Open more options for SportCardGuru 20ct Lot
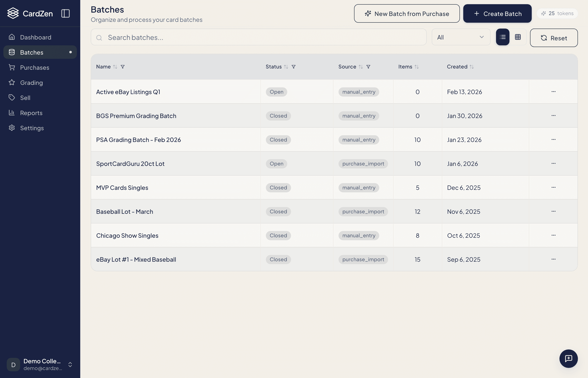588x378 pixels. [553, 163]
